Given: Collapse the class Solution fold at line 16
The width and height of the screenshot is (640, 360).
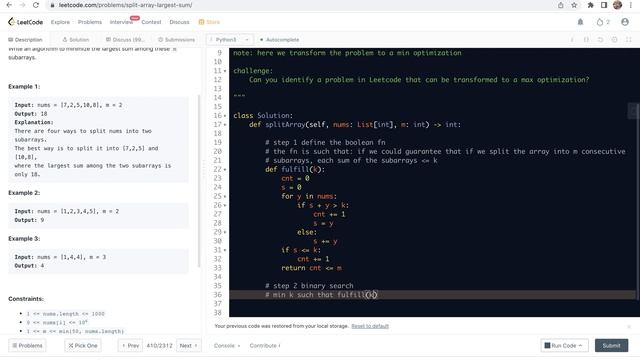Looking at the screenshot, I should [225, 116].
